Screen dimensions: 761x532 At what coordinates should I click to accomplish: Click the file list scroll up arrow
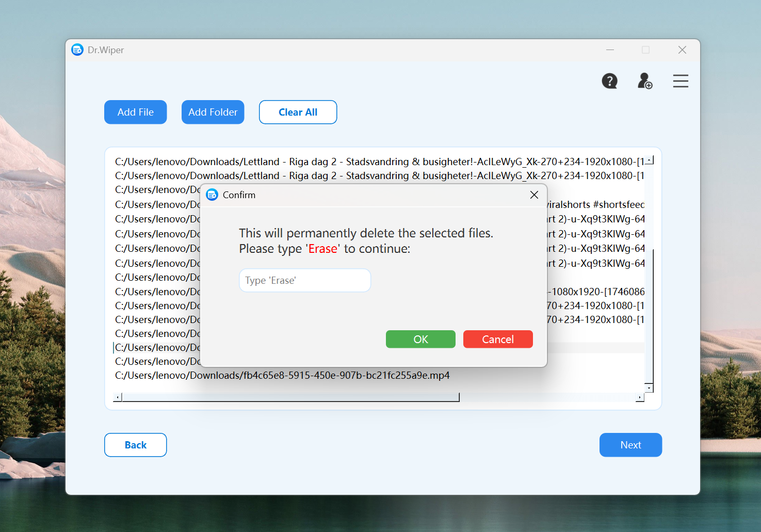click(650, 160)
